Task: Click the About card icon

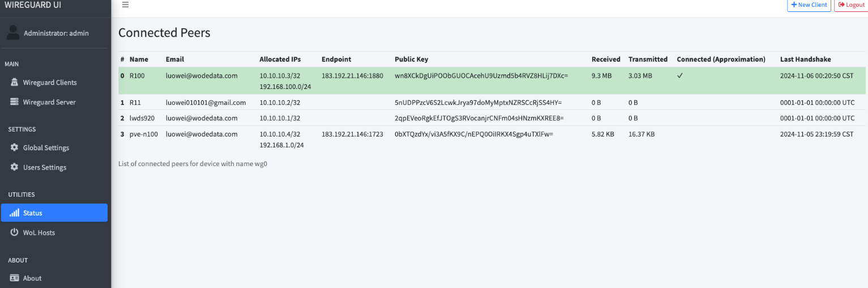Action: tap(14, 278)
